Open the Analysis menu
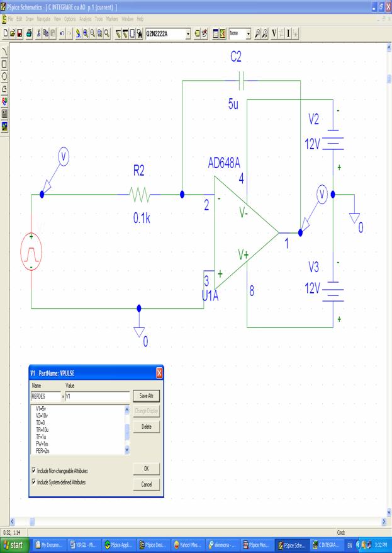Screen dimensions: 392x553 click(x=85, y=19)
